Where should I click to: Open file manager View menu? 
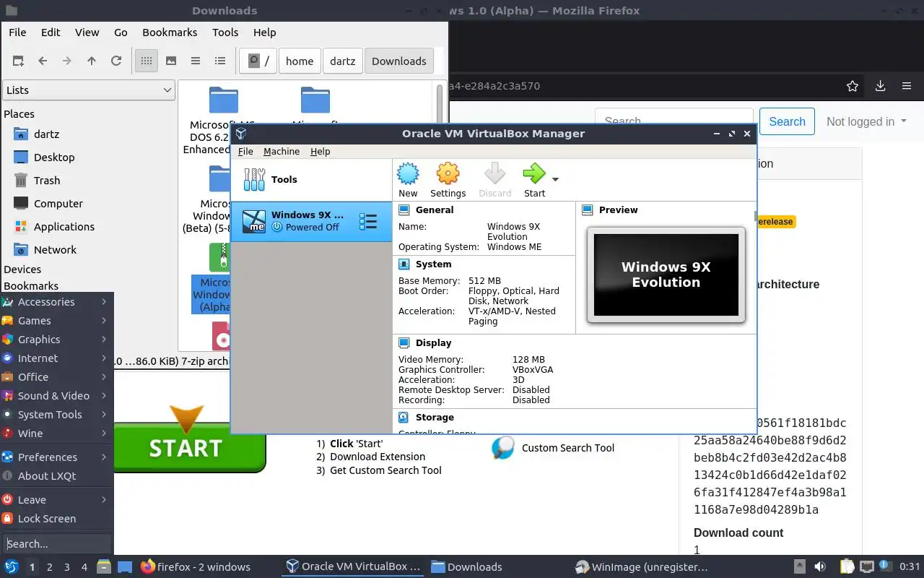tap(87, 33)
